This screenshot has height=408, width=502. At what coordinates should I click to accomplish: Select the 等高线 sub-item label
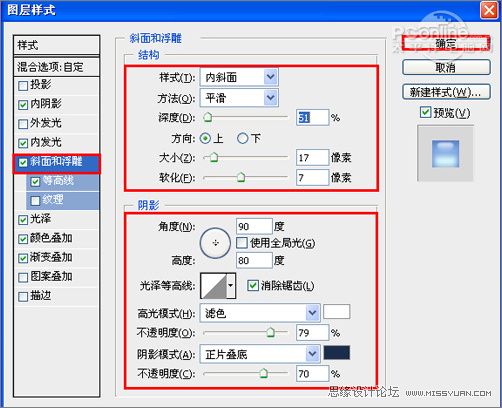[x=58, y=180]
